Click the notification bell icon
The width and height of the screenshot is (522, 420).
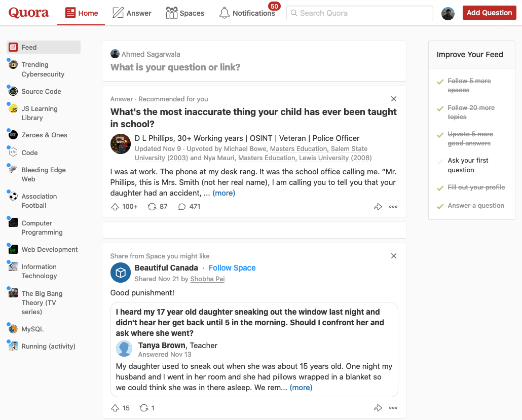pos(225,13)
